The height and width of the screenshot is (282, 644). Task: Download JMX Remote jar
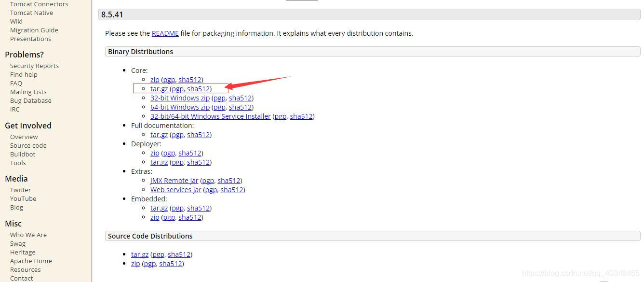pos(174,181)
